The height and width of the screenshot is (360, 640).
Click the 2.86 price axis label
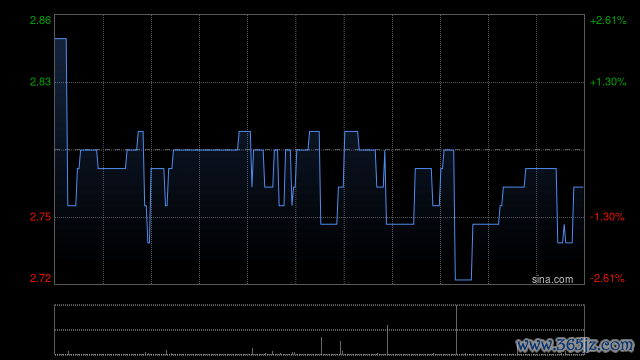tap(40, 20)
